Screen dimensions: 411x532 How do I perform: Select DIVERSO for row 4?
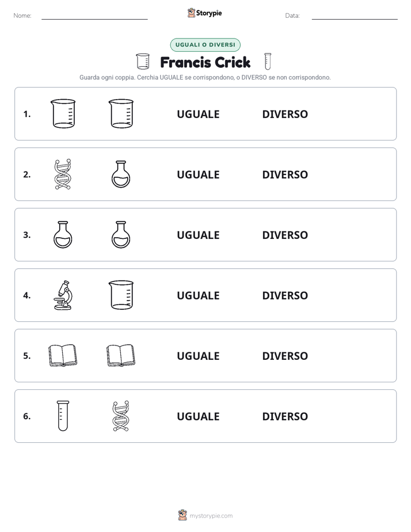tap(285, 295)
